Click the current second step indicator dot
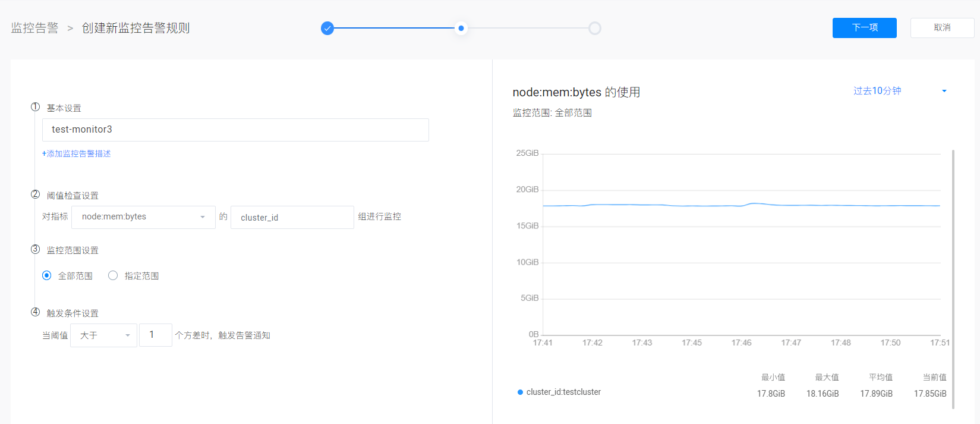Viewport: 980px width, 424px height. [x=461, y=28]
